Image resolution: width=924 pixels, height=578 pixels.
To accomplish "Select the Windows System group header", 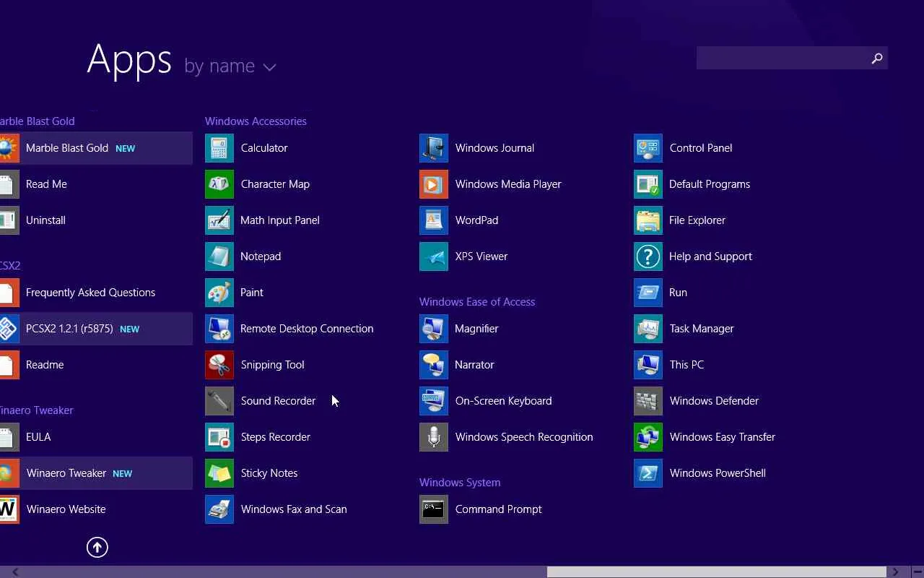I will [x=460, y=483].
